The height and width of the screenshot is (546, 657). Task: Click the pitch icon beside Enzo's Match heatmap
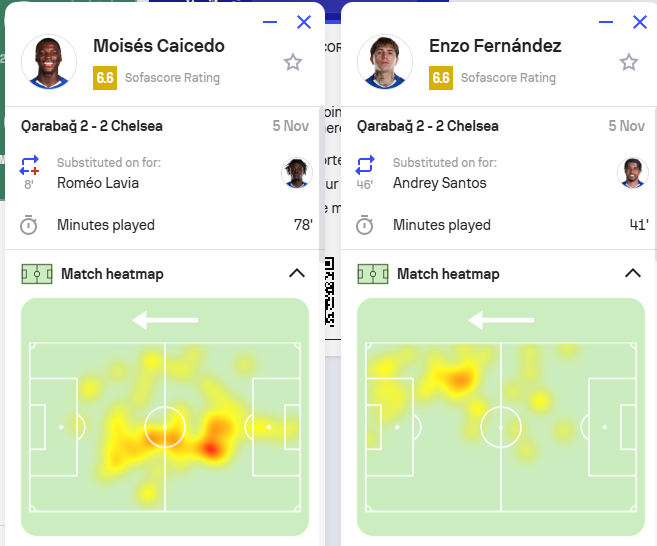[373, 274]
